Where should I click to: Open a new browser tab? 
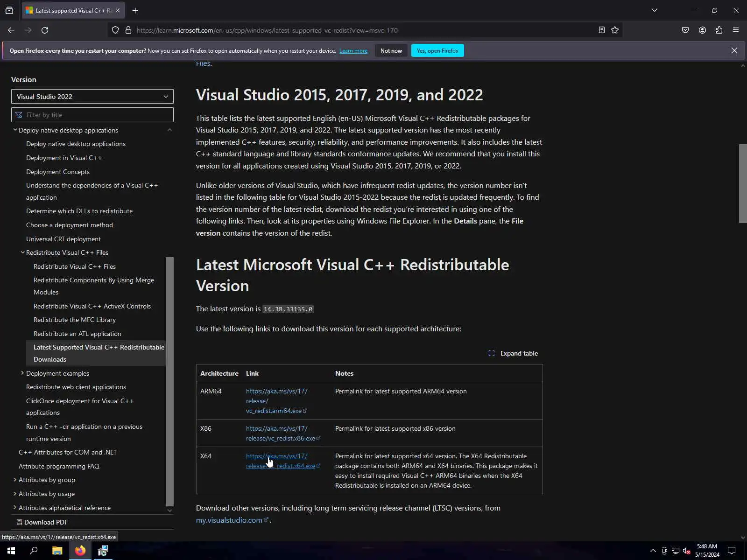(135, 10)
